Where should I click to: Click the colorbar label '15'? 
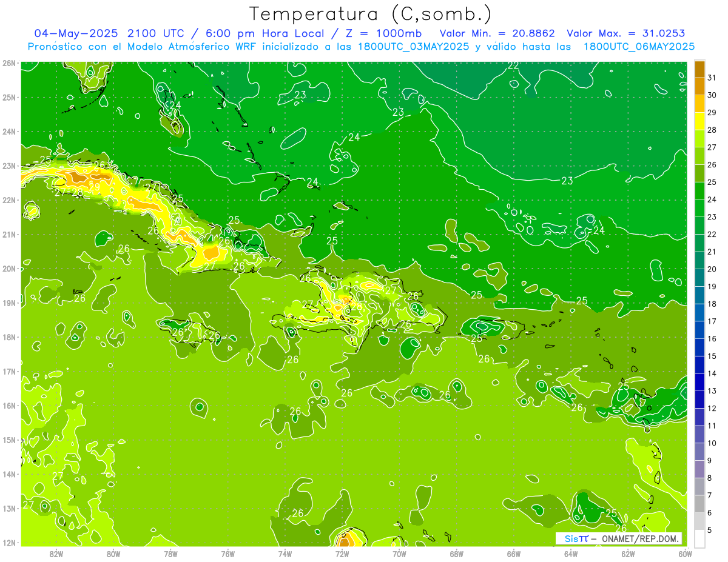coord(712,356)
